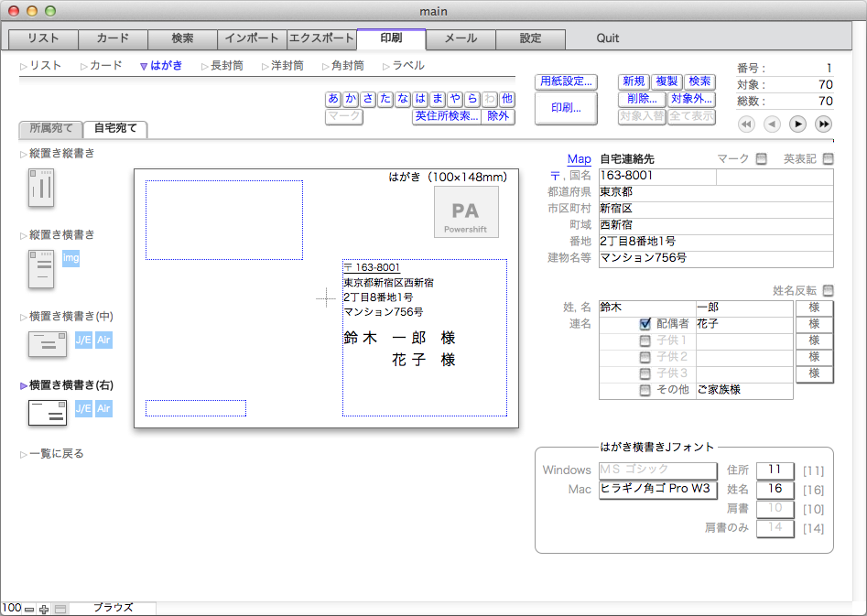Select the vertical-placement horizontal-writing postcard layout icon
Viewport: 867px width, 616px height.
[x=41, y=269]
